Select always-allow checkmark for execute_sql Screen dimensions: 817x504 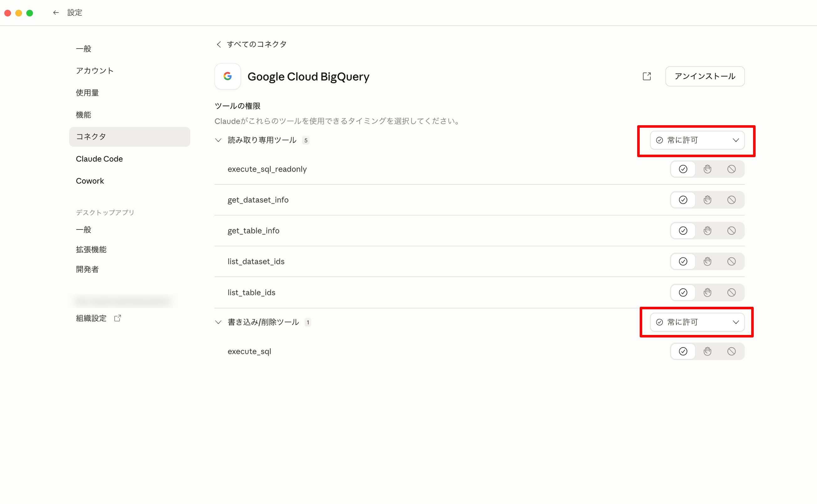point(683,351)
